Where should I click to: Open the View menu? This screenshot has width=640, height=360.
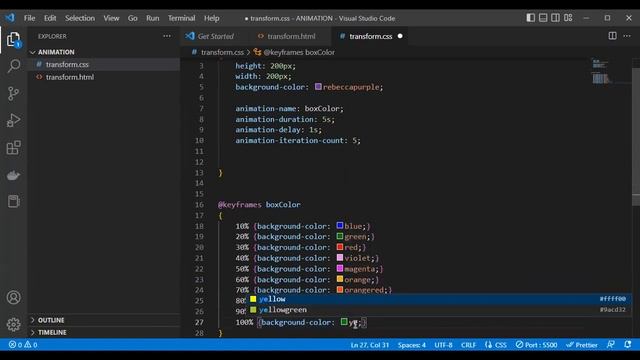(111, 18)
